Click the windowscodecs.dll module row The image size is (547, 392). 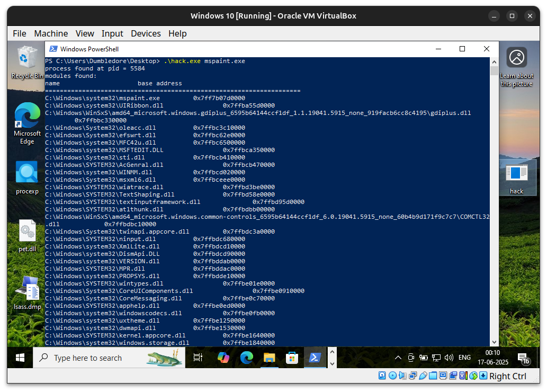click(160, 313)
